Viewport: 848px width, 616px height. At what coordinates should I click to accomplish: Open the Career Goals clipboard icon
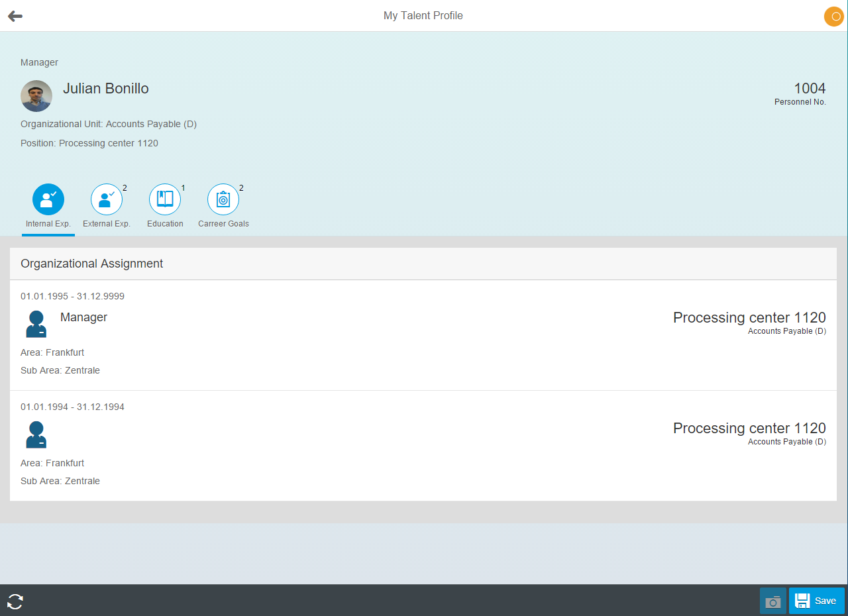tap(223, 199)
